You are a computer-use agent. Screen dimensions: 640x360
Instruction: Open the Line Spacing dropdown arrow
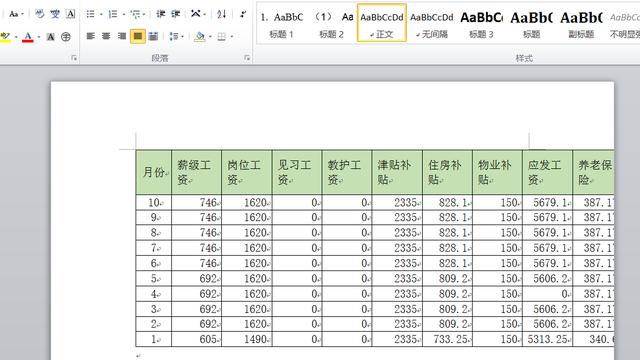182,36
